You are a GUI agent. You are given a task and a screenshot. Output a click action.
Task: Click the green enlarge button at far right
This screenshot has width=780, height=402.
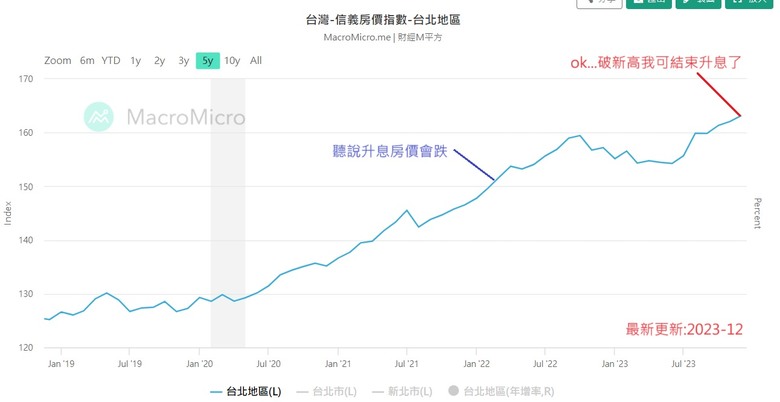[748, 3]
